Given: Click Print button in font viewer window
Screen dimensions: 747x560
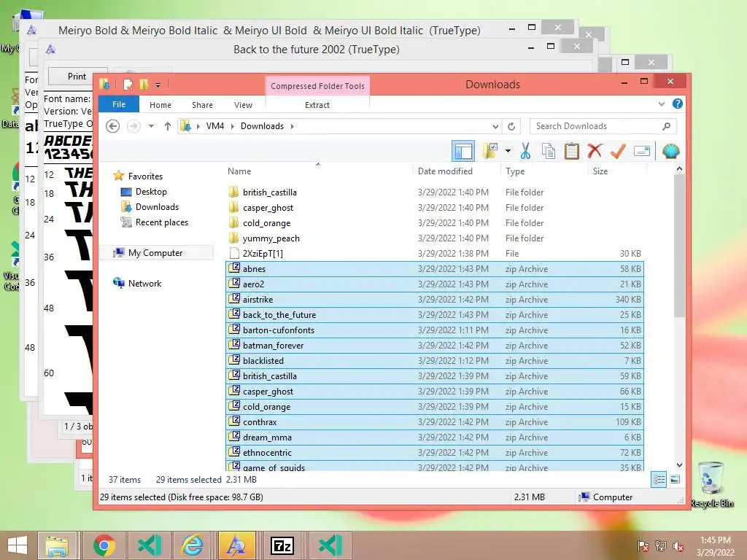Looking at the screenshot, I should [x=77, y=77].
